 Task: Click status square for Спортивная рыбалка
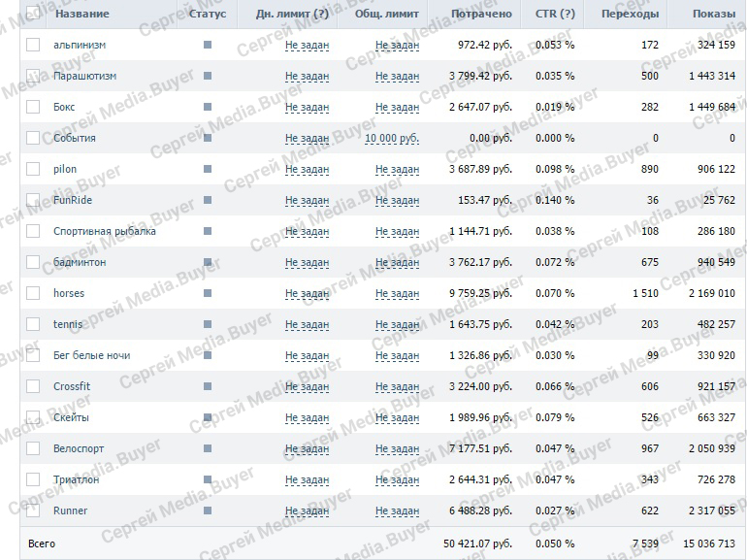(x=208, y=231)
